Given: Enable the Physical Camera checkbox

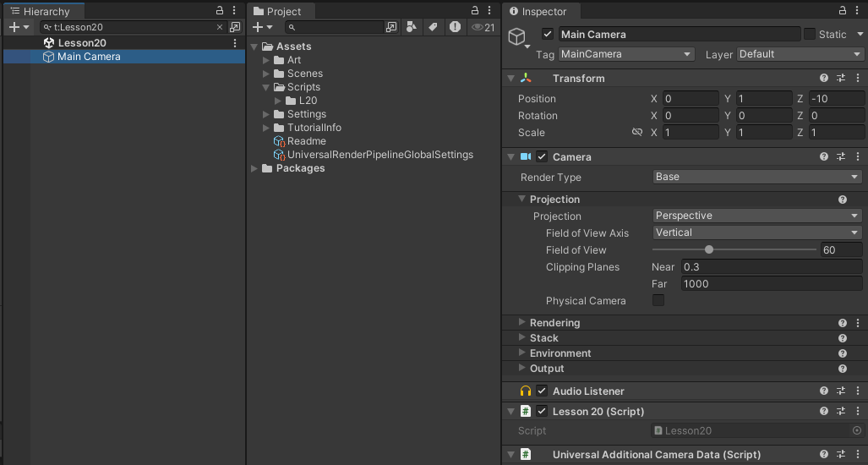Looking at the screenshot, I should (x=658, y=301).
